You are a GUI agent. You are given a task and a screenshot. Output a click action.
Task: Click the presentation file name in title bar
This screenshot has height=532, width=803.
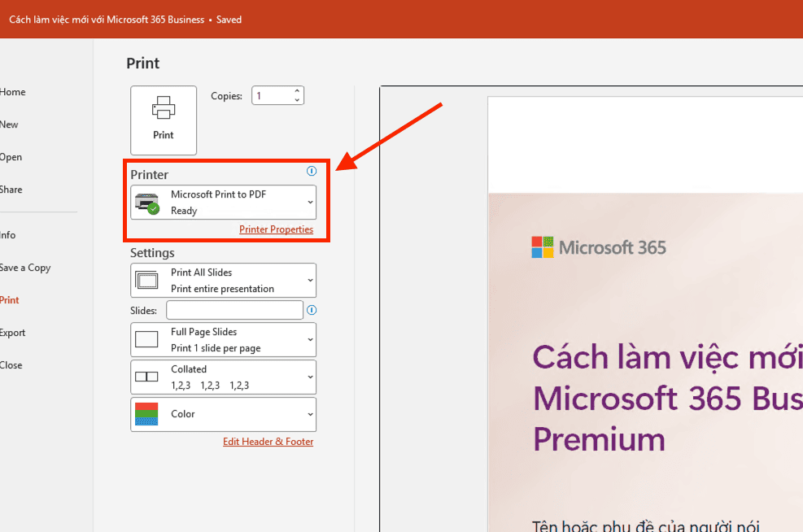pos(107,20)
